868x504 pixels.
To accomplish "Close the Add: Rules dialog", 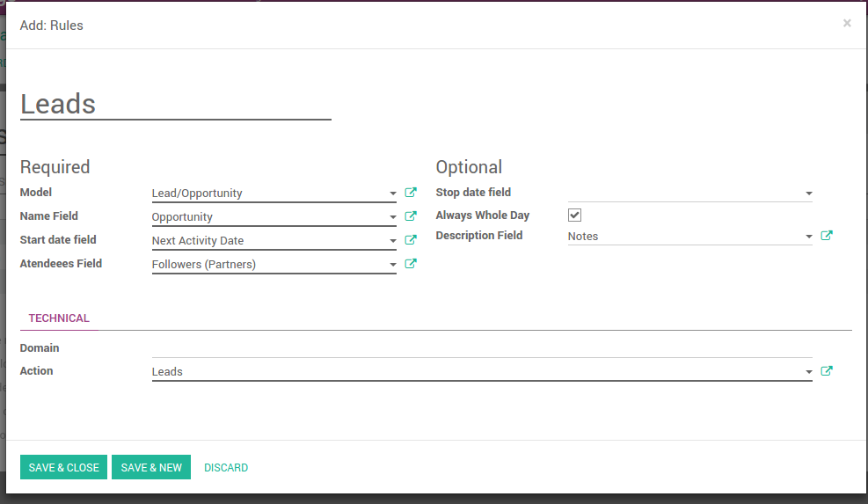I will [847, 24].
